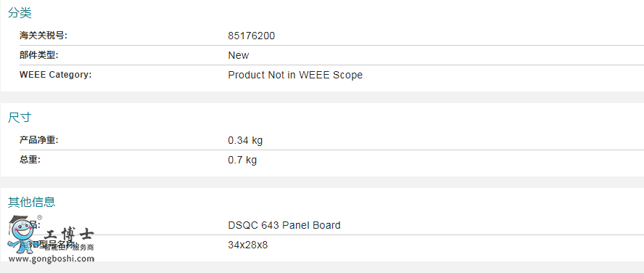Select the 部件类型 label
This screenshot has height=273, width=644.
pos(39,55)
